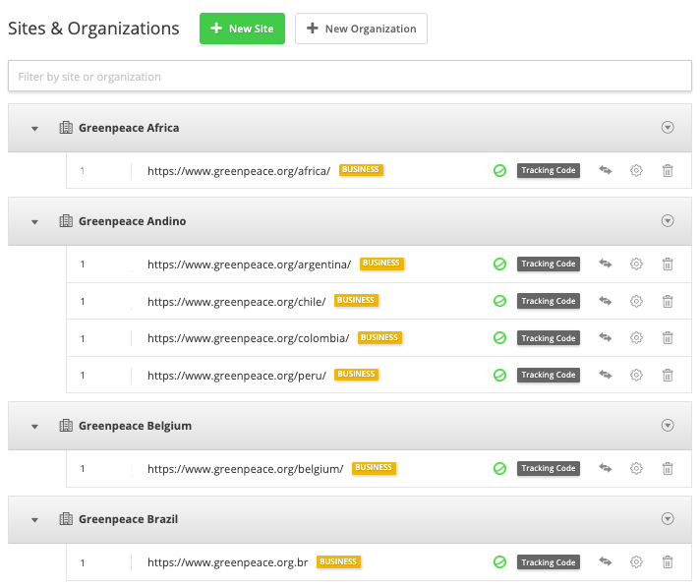Click building icon next to Greenpeace Andino
Viewport: 700px width, 588px height.
(x=66, y=221)
